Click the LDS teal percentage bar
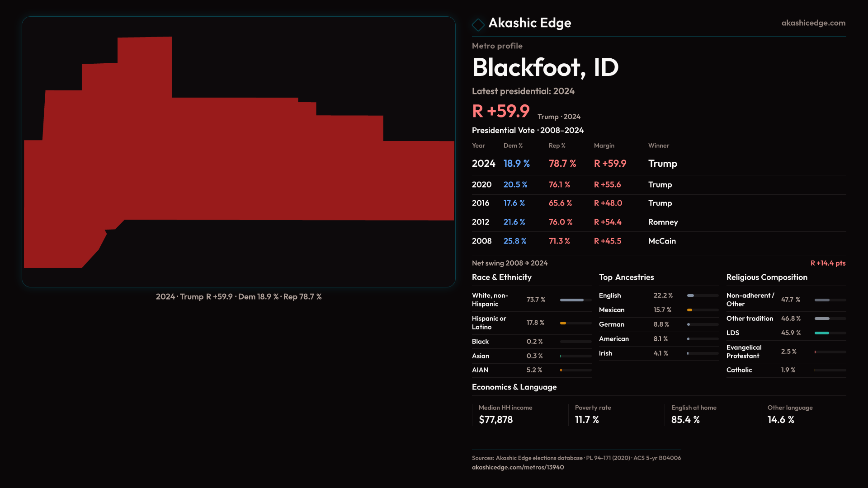Image resolution: width=868 pixels, height=488 pixels. [821, 333]
